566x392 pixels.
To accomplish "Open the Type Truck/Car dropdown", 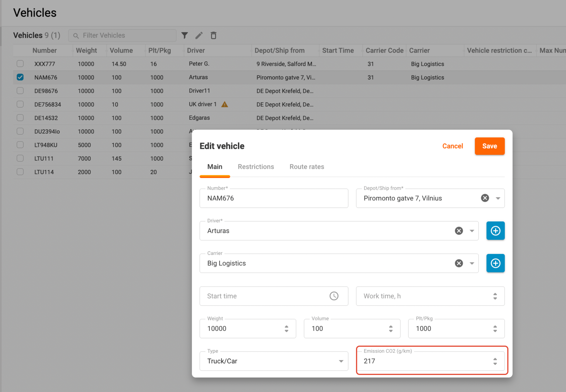I will [x=341, y=361].
